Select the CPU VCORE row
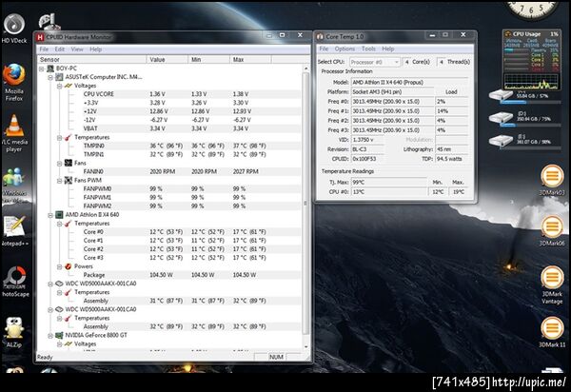The width and height of the screenshot is (571, 392). (169, 94)
